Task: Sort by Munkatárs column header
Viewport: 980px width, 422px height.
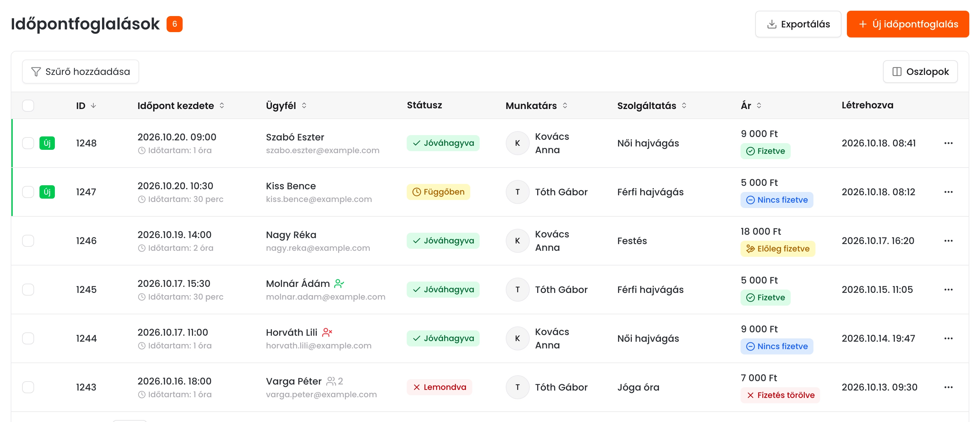Action: click(x=537, y=105)
